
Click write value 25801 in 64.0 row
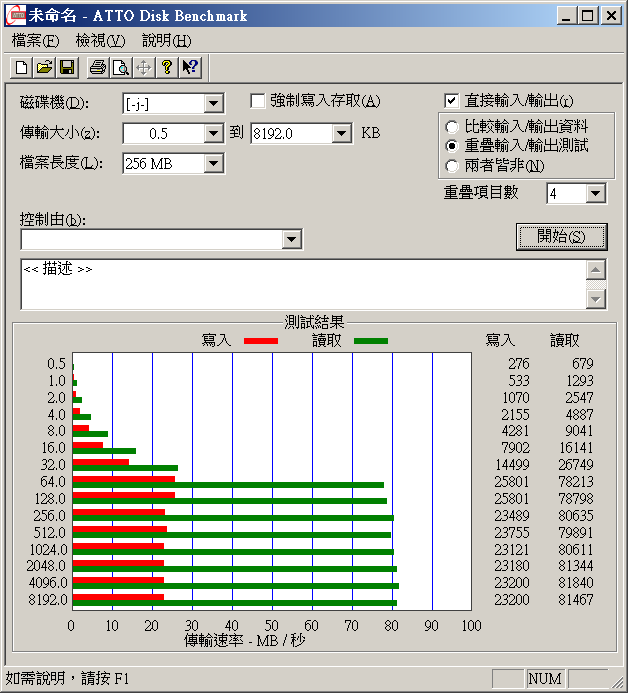(512, 482)
